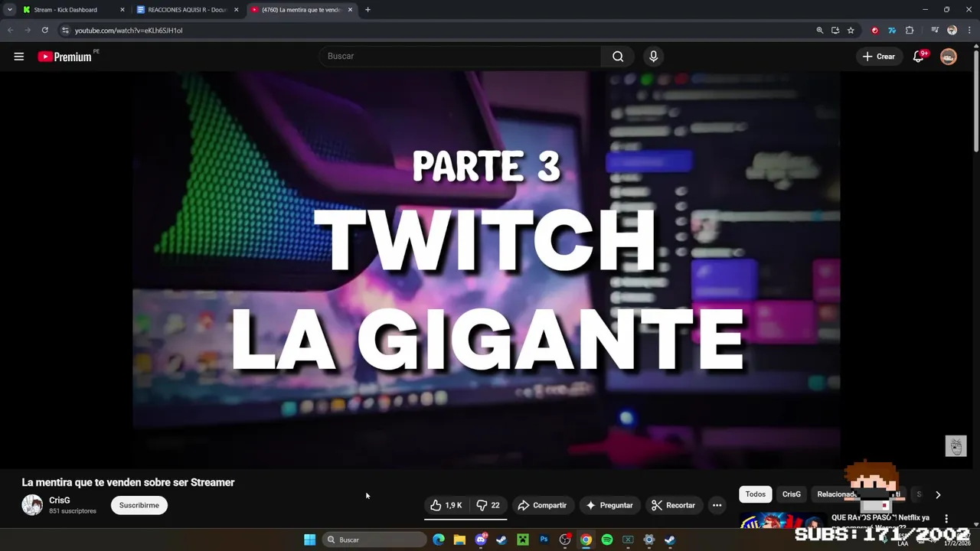Click the Preguntar button
The width and height of the screenshot is (980, 551).
tap(609, 505)
